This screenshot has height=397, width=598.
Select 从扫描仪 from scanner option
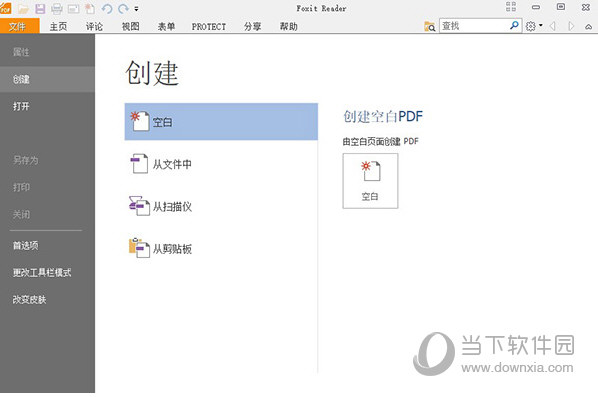pos(221,206)
